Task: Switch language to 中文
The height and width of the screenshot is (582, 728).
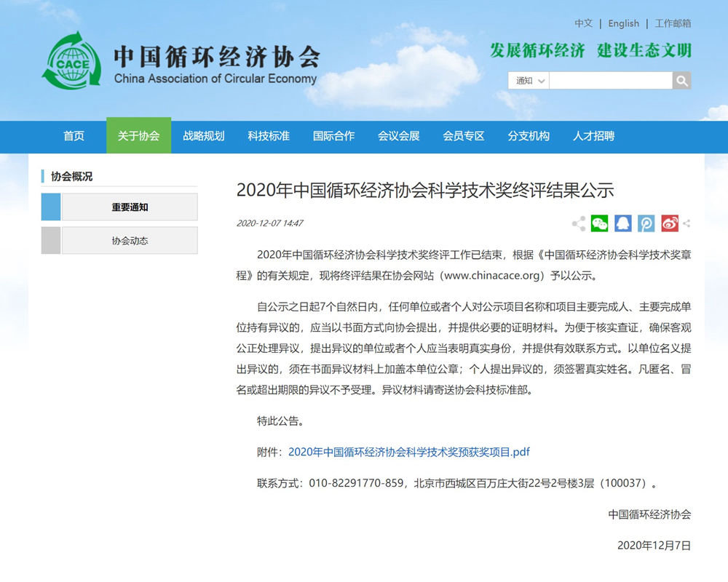Action: (x=584, y=23)
